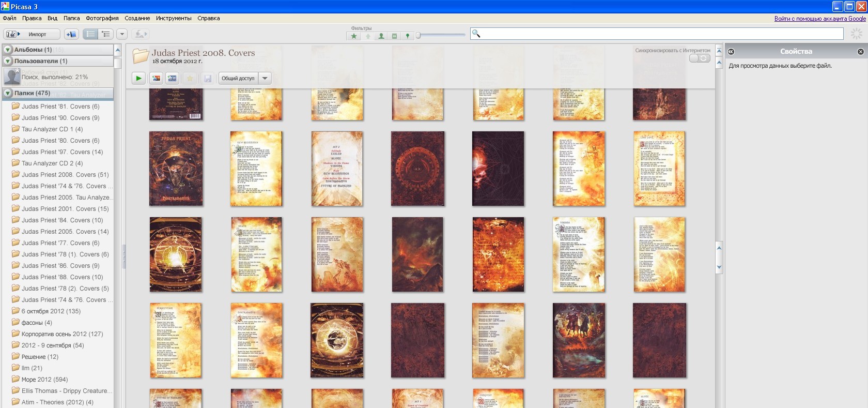Screen dimensions: 868x408
Task: Click the large folder icon beside title
Action: pos(141,55)
